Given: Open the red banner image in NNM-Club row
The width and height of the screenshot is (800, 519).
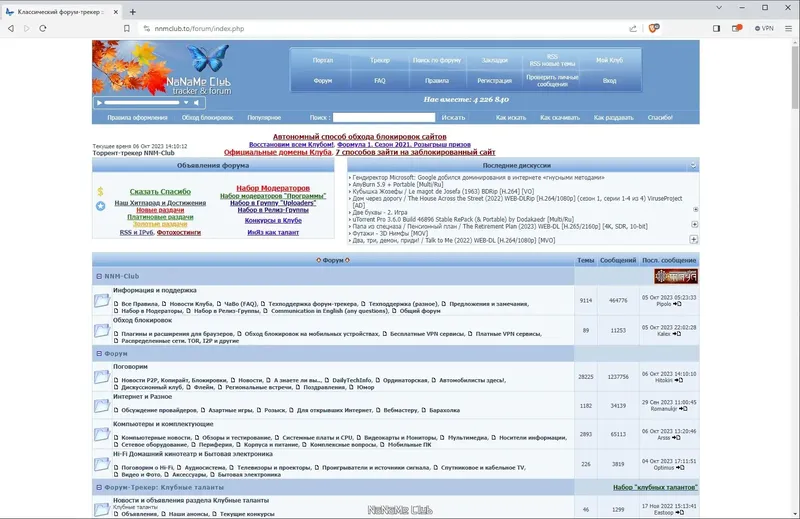Looking at the screenshot, I should tap(676, 276).
